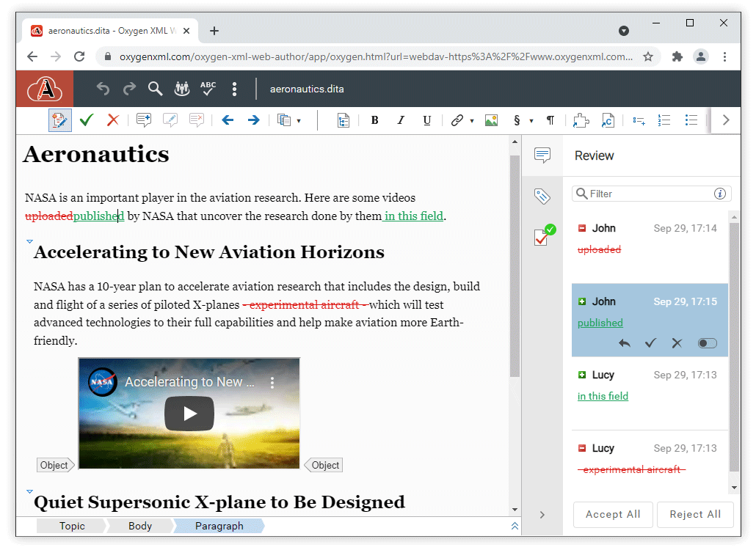The height and width of the screenshot is (550, 756).
Task: Expand the link insertion dropdown arrow
Action: pos(472,121)
